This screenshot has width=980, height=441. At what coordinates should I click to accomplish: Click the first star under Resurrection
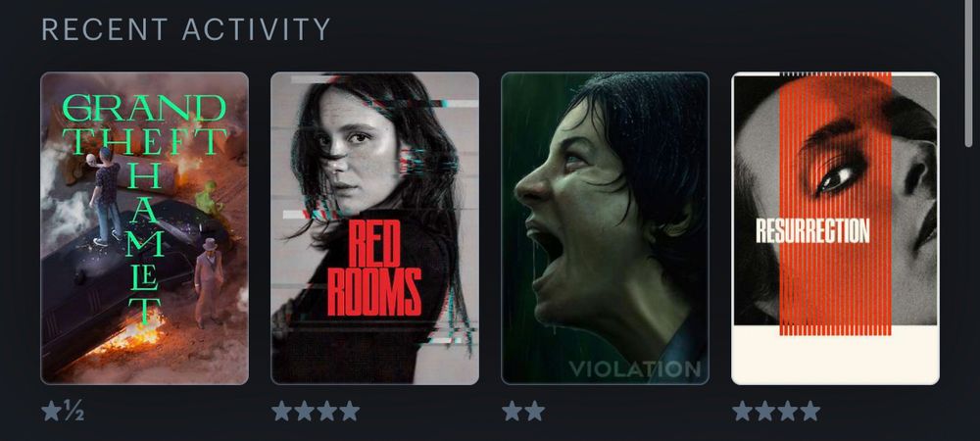pyautogui.click(x=743, y=411)
